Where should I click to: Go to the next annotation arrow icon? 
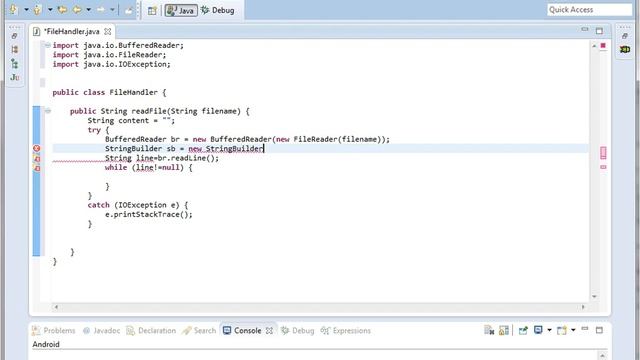point(13,9)
